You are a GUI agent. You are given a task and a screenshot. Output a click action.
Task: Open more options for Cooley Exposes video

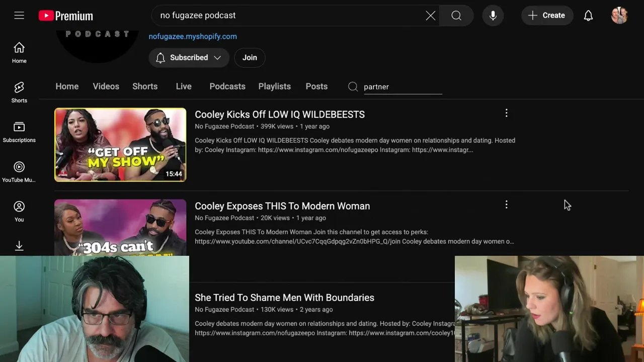tap(506, 205)
